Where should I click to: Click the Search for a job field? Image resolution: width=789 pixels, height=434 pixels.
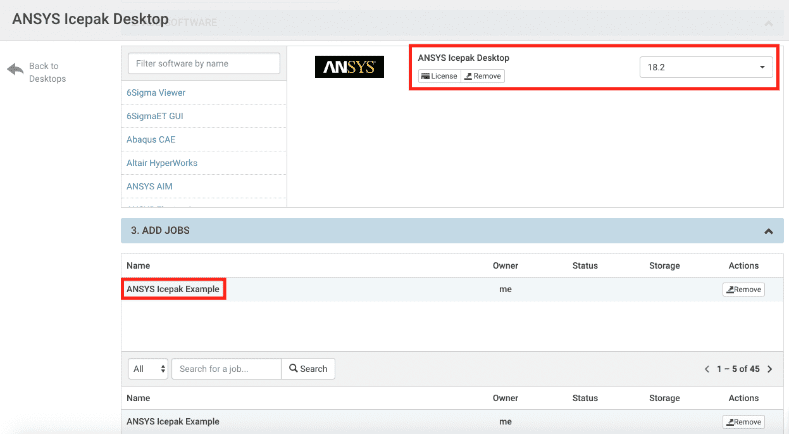click(226, 369)
